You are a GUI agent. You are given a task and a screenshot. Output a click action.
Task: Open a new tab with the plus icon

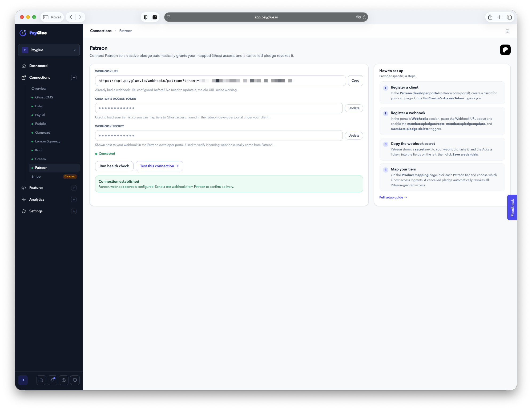(x=500, y=17)
